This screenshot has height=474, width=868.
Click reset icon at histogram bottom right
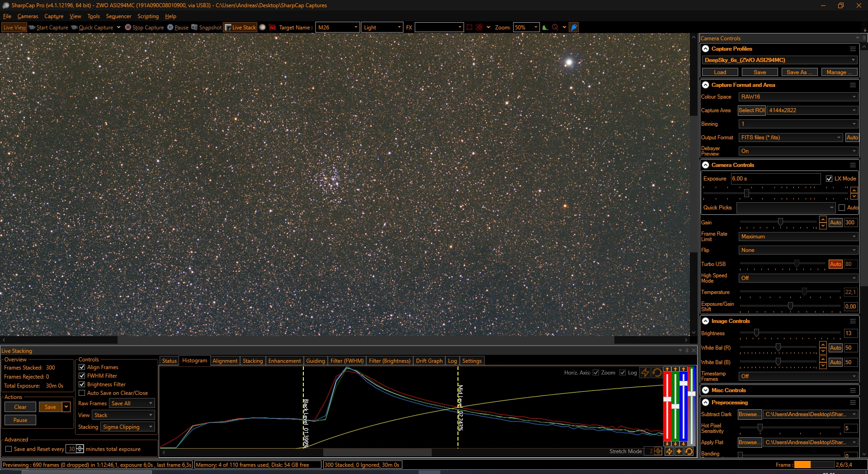689,451
